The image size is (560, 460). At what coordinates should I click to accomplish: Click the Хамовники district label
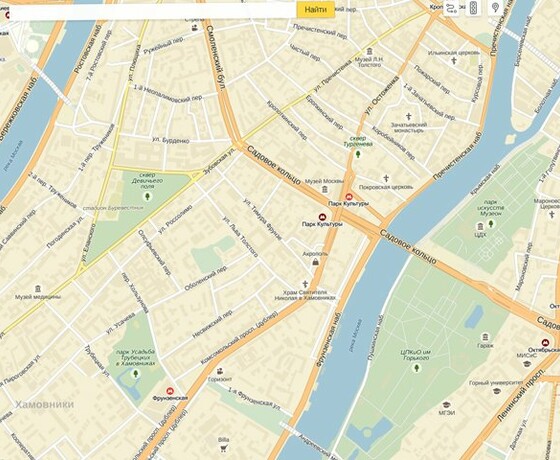pyautogui.click(x=45, y=404)
